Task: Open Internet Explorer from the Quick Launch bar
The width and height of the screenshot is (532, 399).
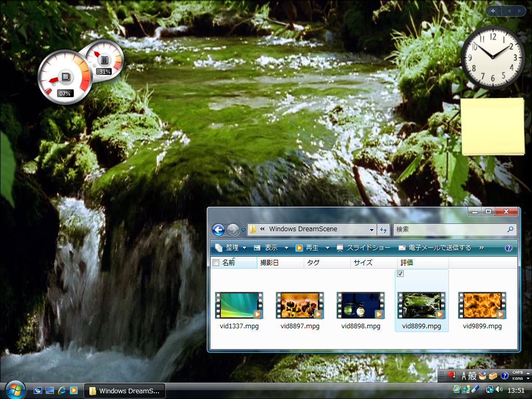Action: click(x=62, y=390)
